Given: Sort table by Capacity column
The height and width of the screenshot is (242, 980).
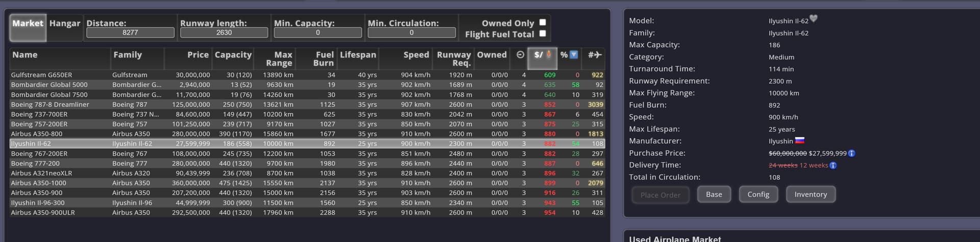Looking at the screenshot, I should tap(233, 59).
